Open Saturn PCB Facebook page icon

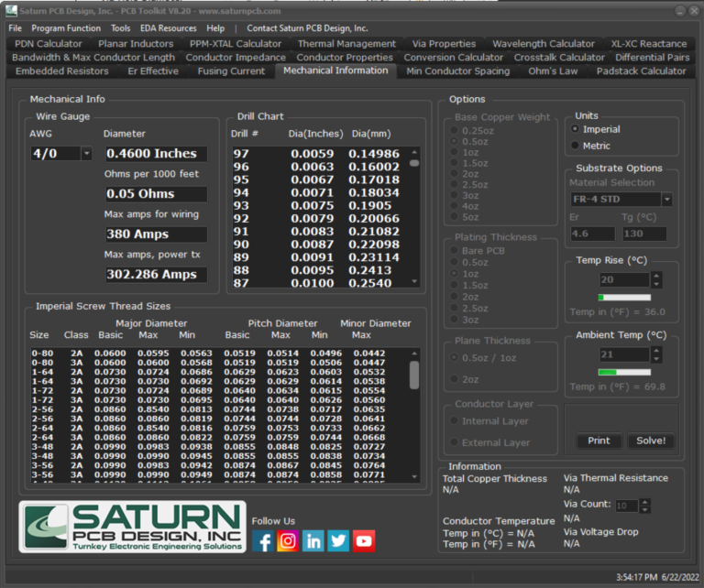[x=263, y=541]
